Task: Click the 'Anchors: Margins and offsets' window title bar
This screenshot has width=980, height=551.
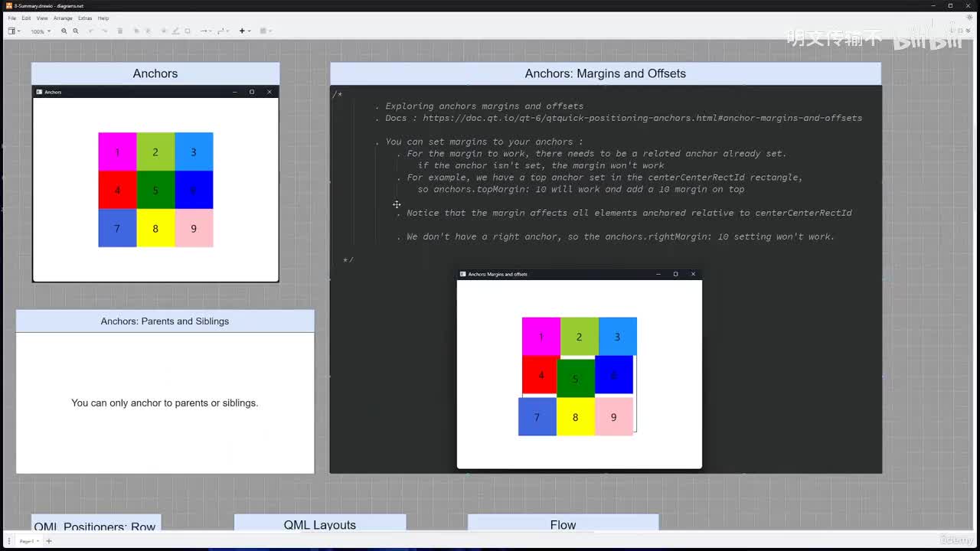Action: click(x=580, y=274)
